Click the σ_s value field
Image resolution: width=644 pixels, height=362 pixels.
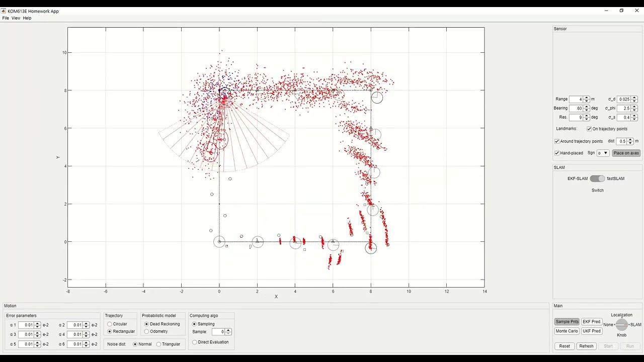point(624,118)
